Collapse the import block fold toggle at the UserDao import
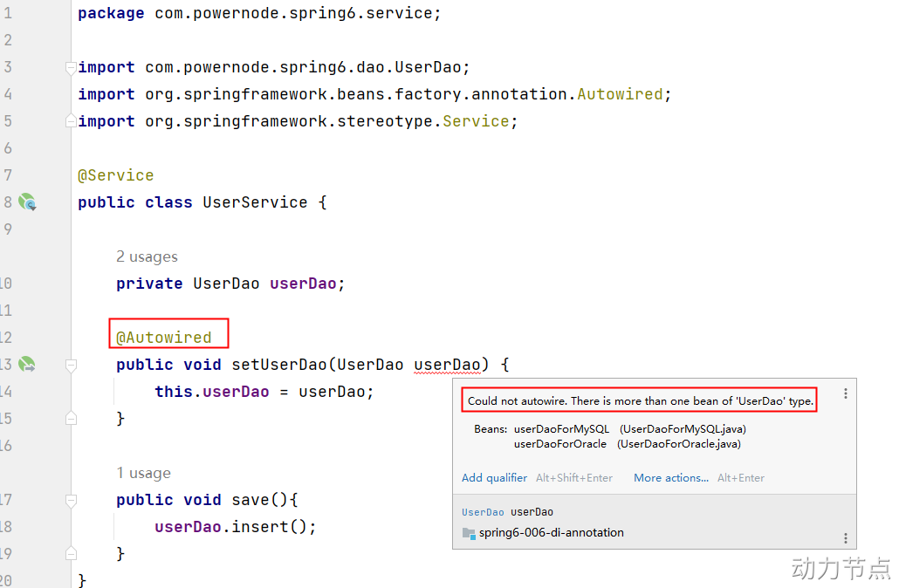 pos(71,68)
